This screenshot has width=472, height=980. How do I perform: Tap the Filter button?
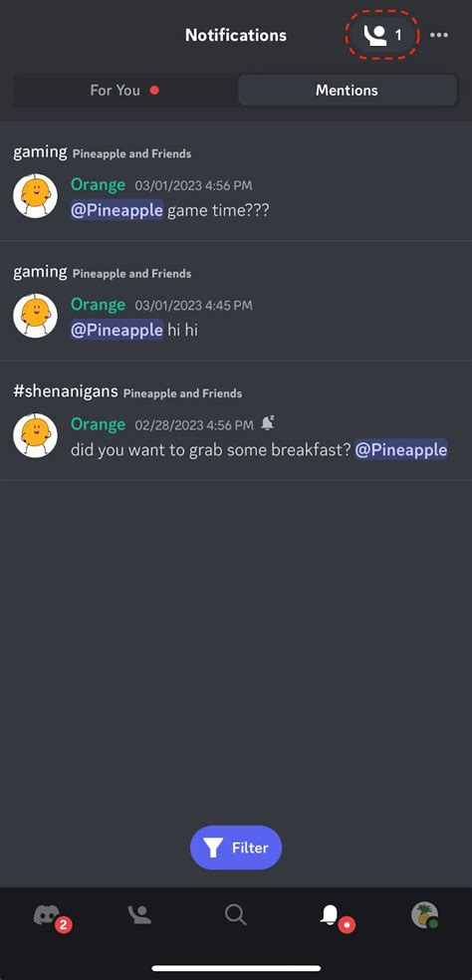[236, 848]
